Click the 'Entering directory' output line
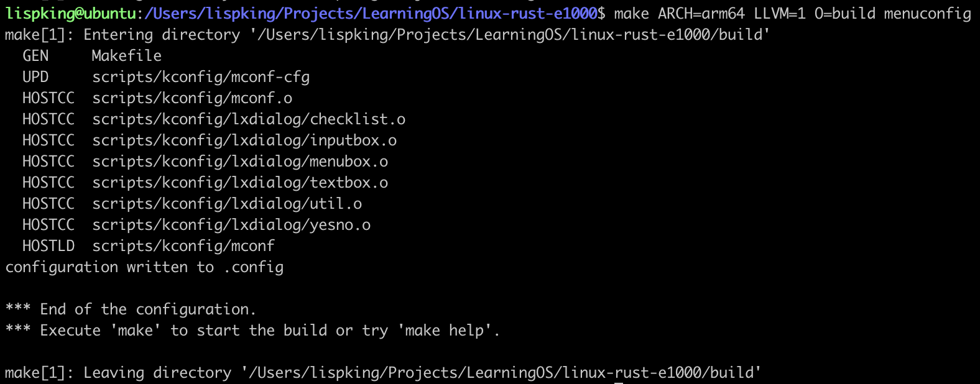The height and width of the screenshot is (384, 980). [x=387, y=35]
